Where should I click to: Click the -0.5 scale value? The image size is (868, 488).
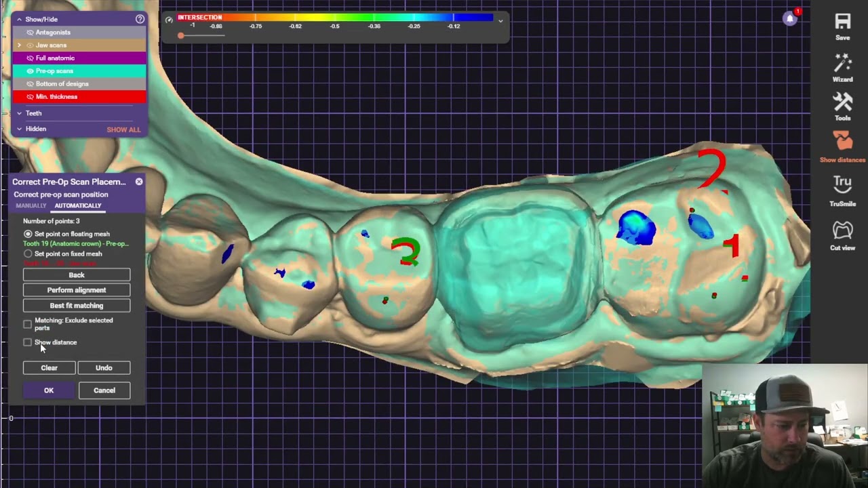pos(334,26)
